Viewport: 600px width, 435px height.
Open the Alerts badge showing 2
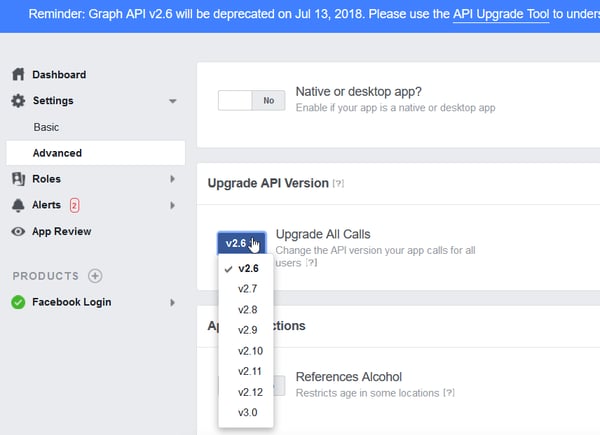point(74,205)
